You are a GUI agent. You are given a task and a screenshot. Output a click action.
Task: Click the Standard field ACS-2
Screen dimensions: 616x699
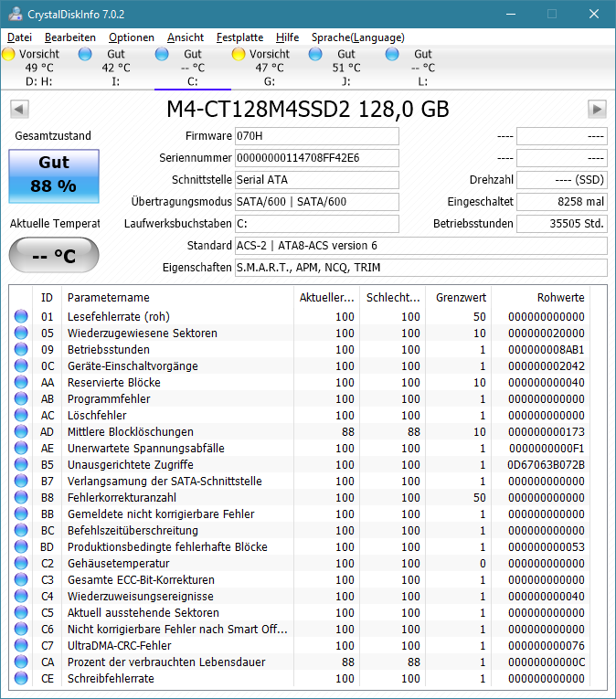tap(420, 246)
